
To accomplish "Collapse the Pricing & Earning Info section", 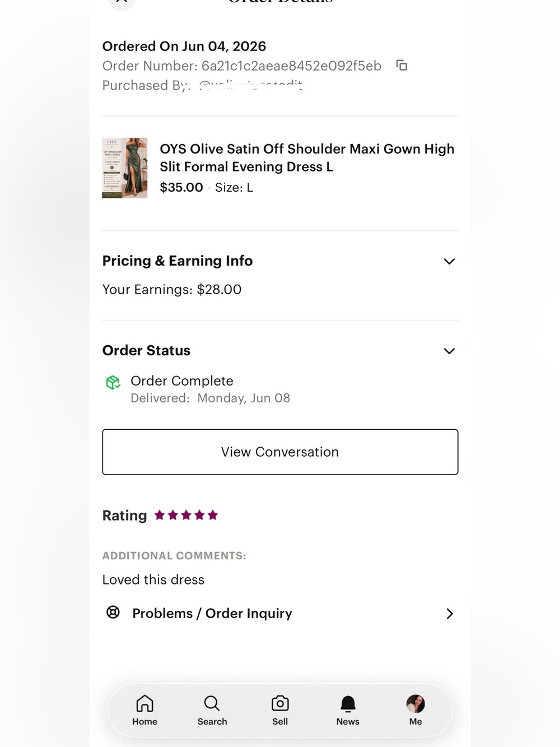I will 449,261.
